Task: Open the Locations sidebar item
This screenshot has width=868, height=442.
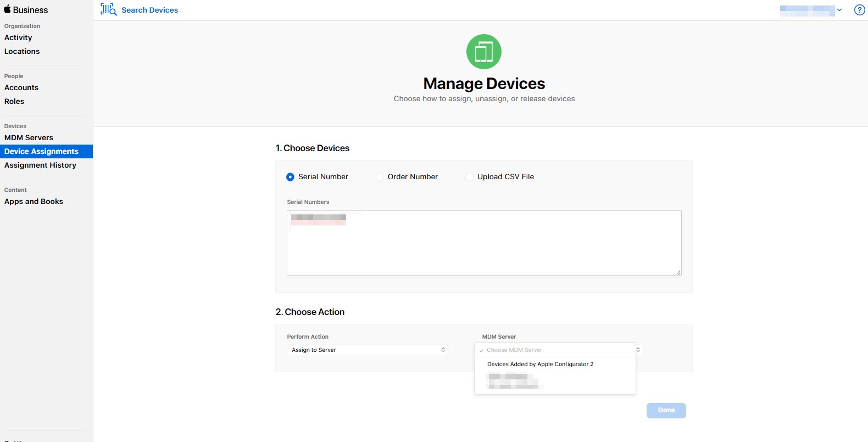Action: coord(22,51)
